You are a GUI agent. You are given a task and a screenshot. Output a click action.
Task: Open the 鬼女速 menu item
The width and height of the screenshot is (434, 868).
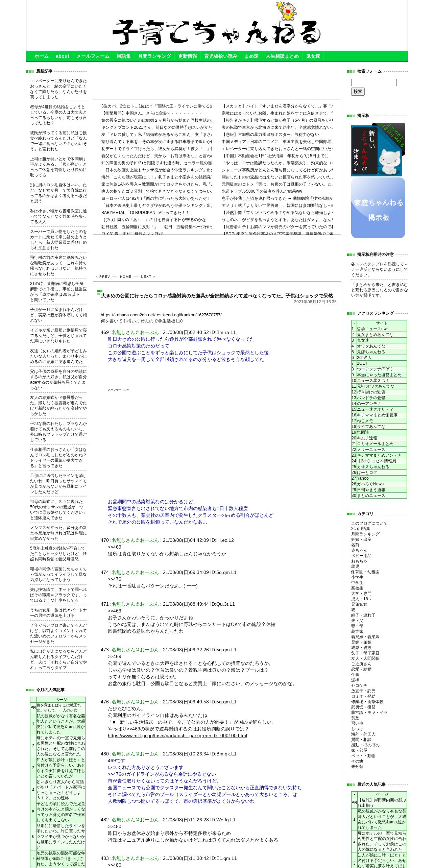[313, 56]
